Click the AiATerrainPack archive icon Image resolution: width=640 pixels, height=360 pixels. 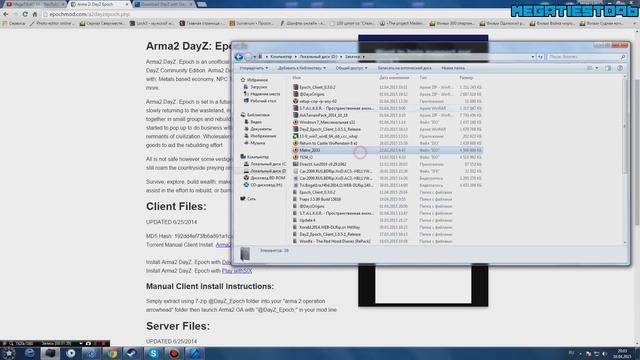[x=296, y=115]
